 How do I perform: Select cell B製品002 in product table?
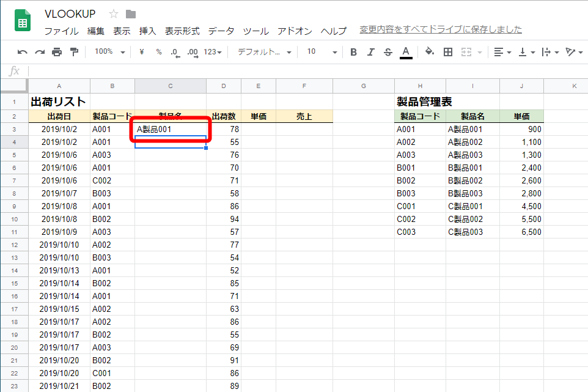coord(472,180)
